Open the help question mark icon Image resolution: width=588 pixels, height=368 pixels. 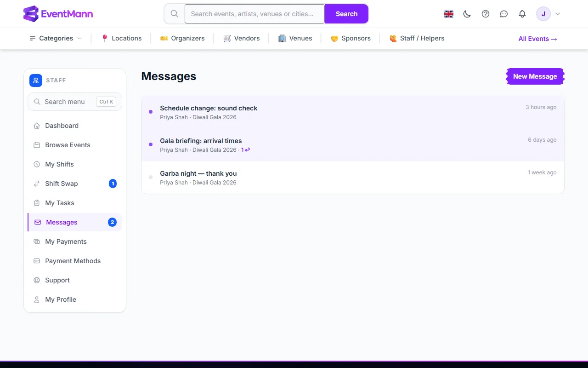click(x=486, y=14)
